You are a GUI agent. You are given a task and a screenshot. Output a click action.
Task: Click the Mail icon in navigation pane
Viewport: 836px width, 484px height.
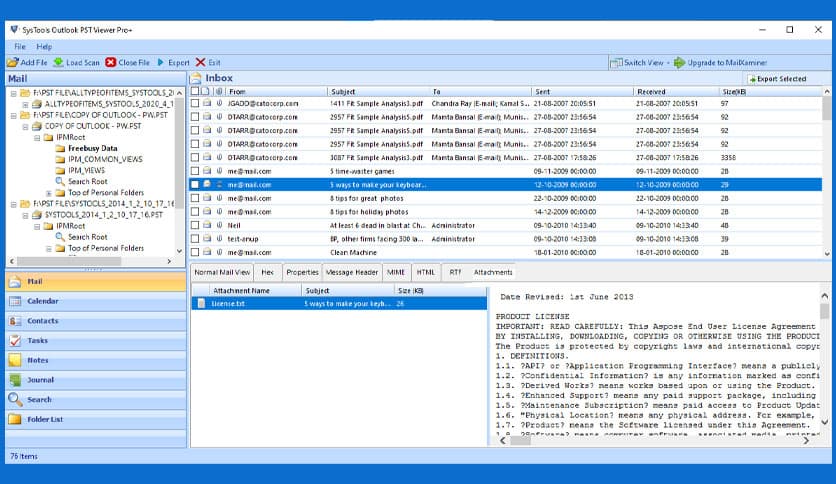[x=15, y=281]
